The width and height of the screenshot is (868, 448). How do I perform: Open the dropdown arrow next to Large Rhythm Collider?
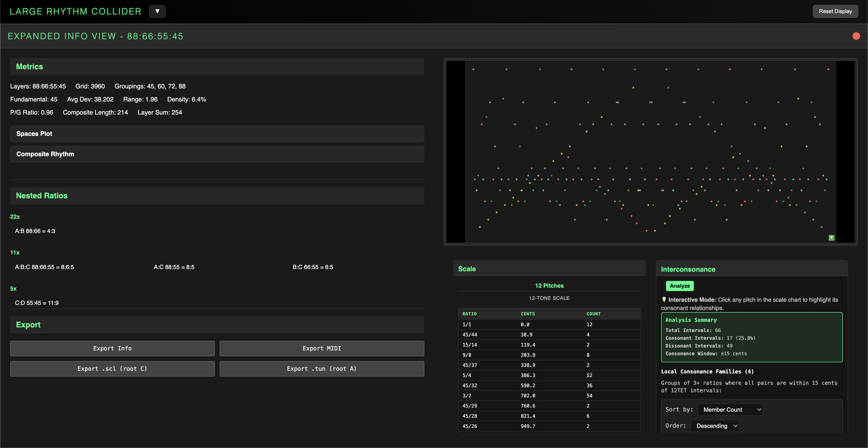[157, 11]
